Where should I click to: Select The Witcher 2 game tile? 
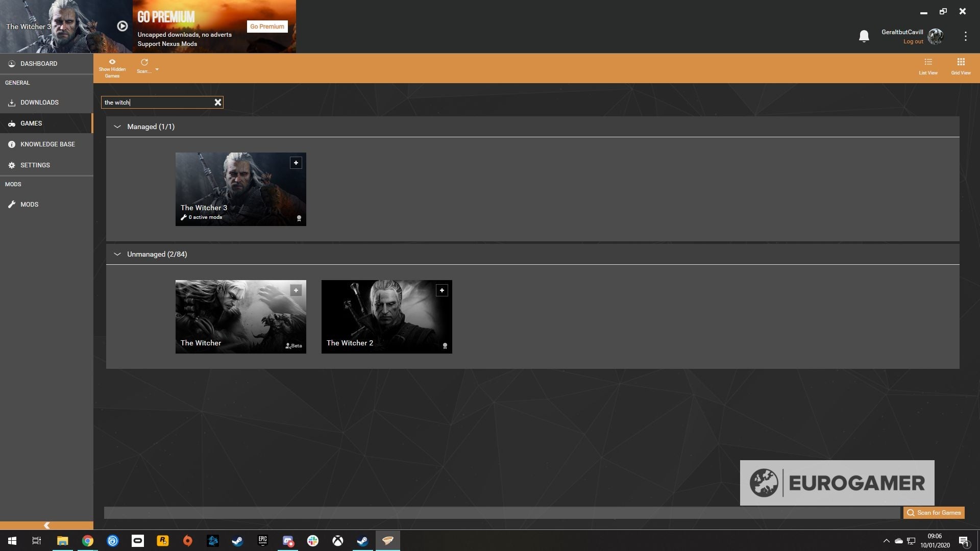point(386,316)
